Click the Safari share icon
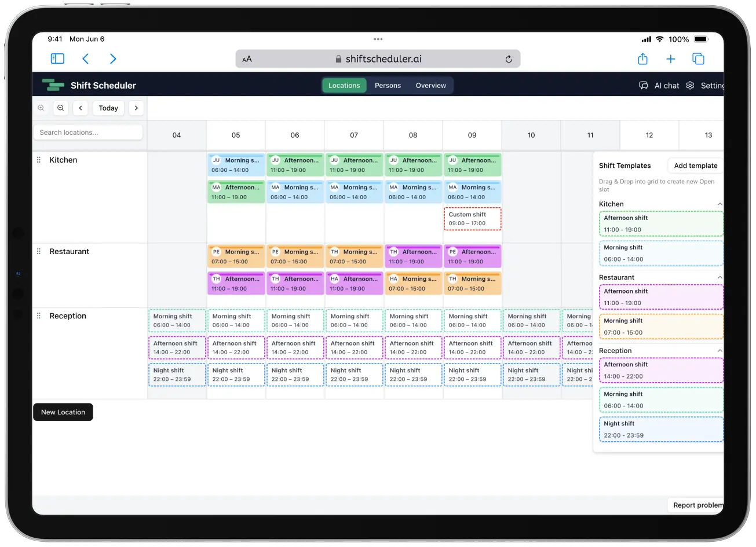The width and height of the screenshot is (756, 547). (642, 58)
